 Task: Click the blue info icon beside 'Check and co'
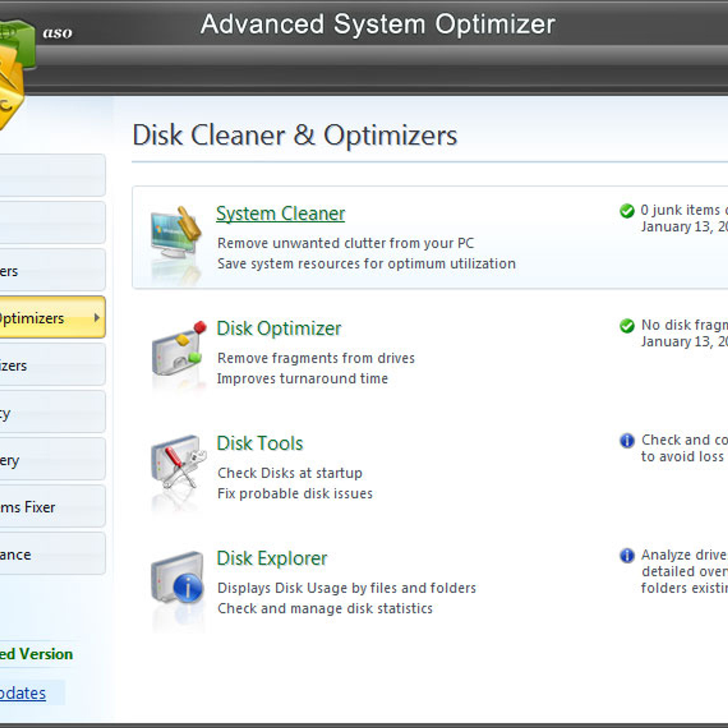[x=627, y=440]
